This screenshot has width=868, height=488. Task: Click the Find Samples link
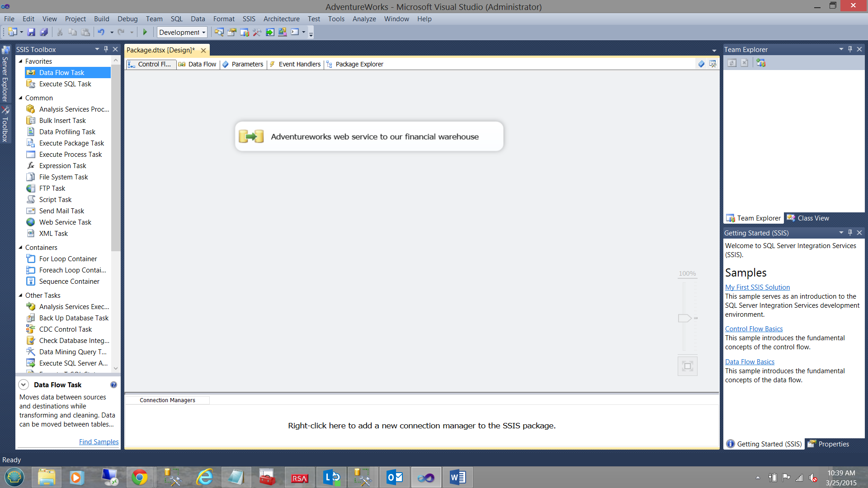[x=99, y=442]
